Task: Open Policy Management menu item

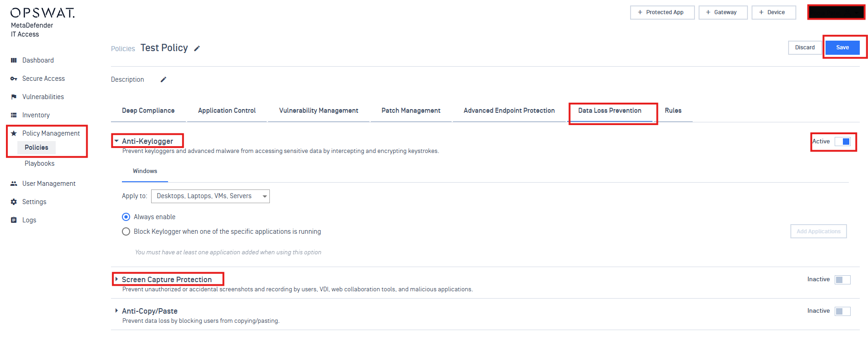Action: pos(51,133)
